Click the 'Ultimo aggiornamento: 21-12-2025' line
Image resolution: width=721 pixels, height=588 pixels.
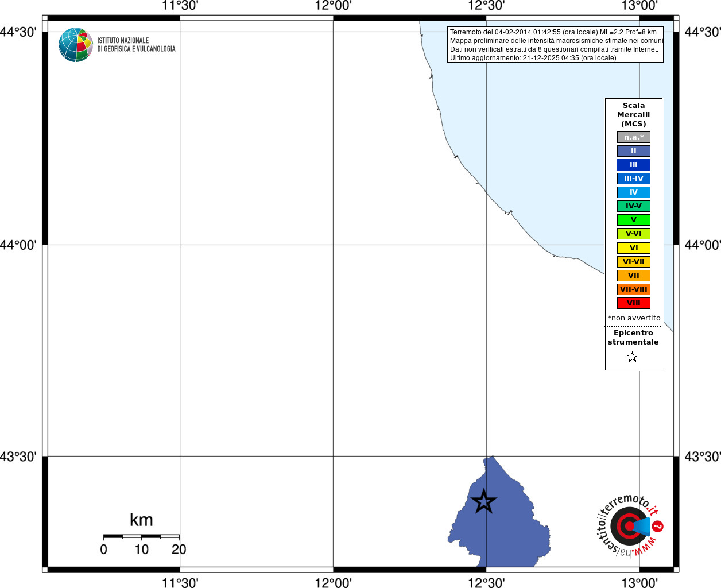coord(533,58)
